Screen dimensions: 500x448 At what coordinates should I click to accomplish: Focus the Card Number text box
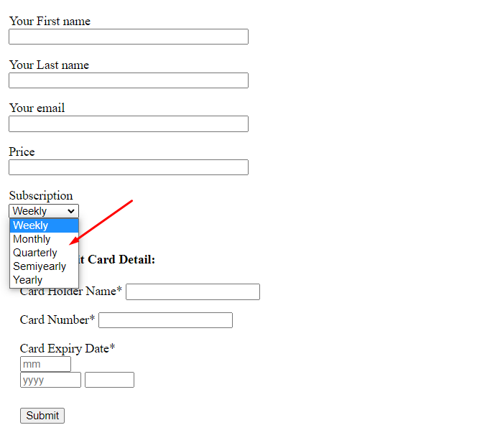pos(165,320)
